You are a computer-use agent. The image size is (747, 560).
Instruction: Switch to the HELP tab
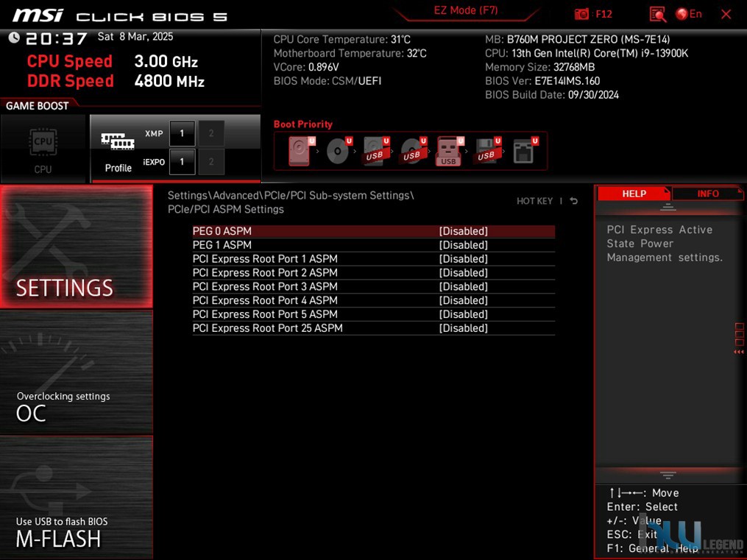pyautogui.click(x=634, y=194)
